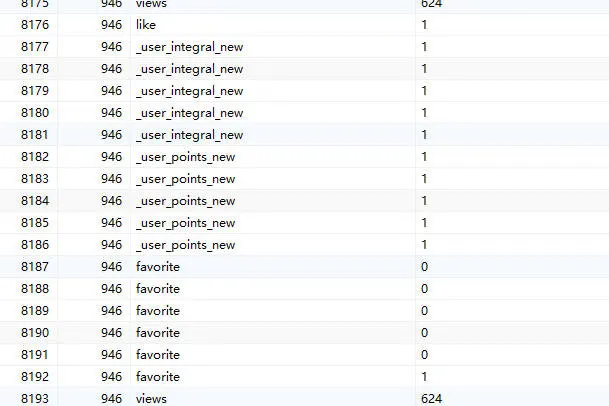Click favorite value 1 in row 8192
This screenshot has width=609, height=406.
424,377
